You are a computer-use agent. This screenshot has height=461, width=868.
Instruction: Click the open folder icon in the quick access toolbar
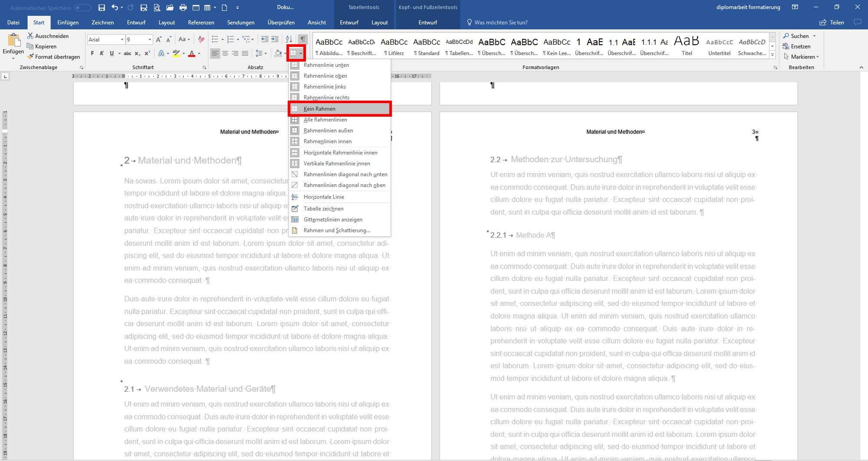(170, 7)
